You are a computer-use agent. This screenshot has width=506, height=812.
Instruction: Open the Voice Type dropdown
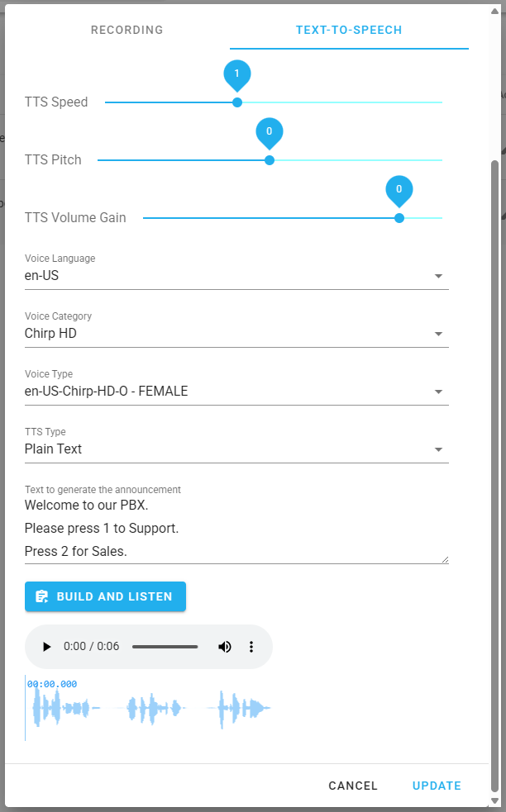(236, 391)
